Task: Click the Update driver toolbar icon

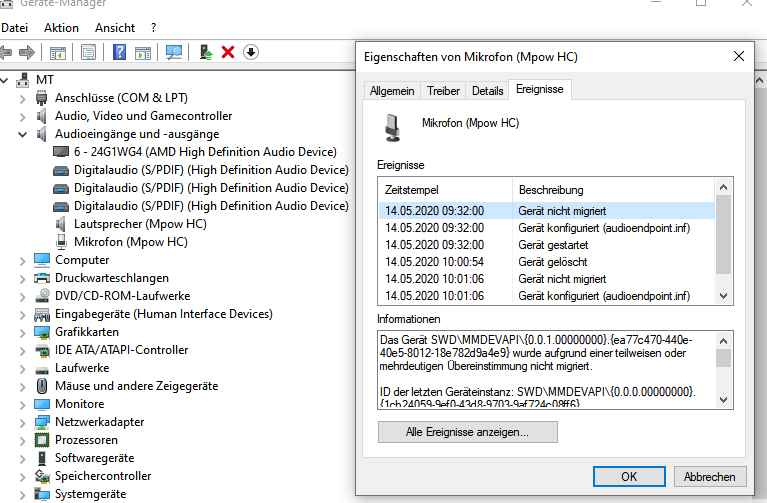Action: 206,52
